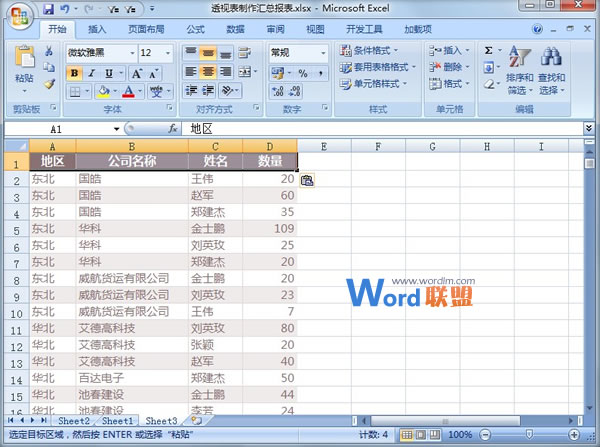Click 删除 in the cells group
This screenshot has width=600, height=447.
[449, 67]
